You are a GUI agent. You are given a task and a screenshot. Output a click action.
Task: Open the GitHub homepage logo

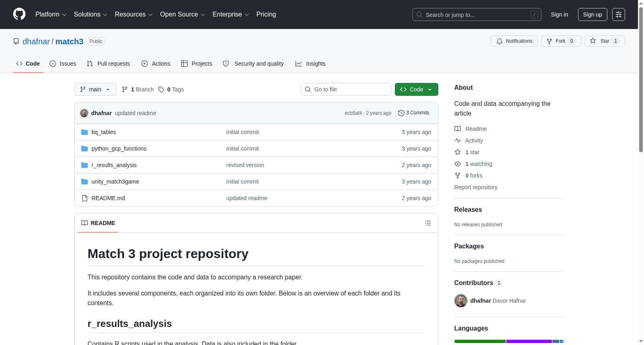point(19,14)
